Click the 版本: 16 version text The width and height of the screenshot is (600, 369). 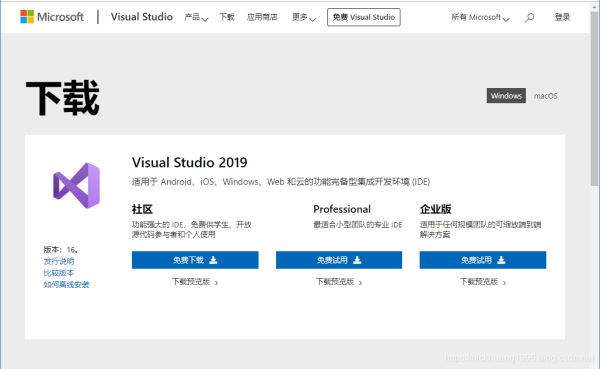(x=61, y=250)
